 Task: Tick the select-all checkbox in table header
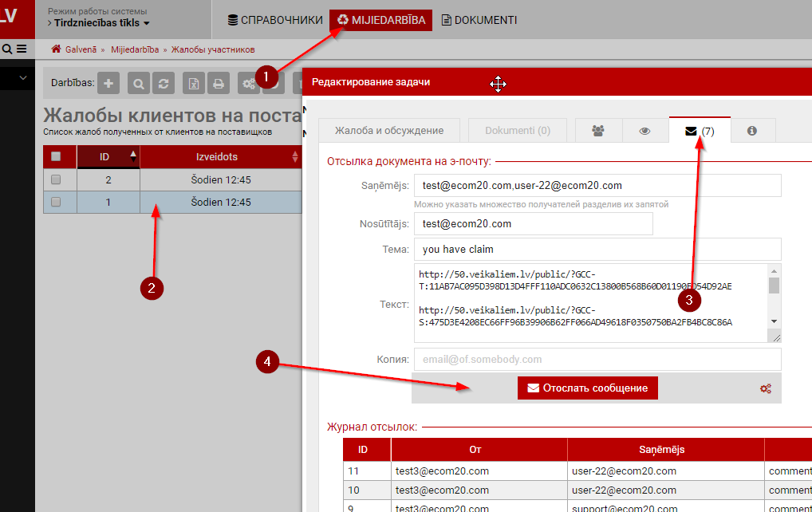tap(56, 157)
